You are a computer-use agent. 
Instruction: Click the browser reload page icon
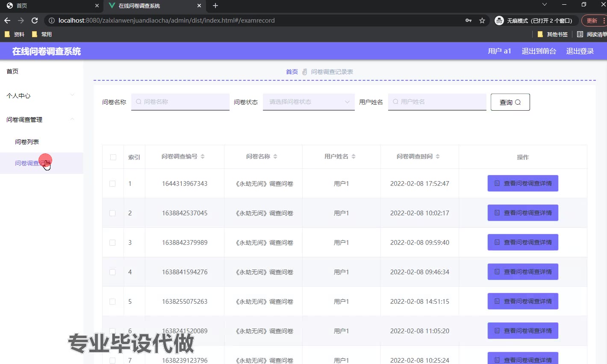(35, 21)
